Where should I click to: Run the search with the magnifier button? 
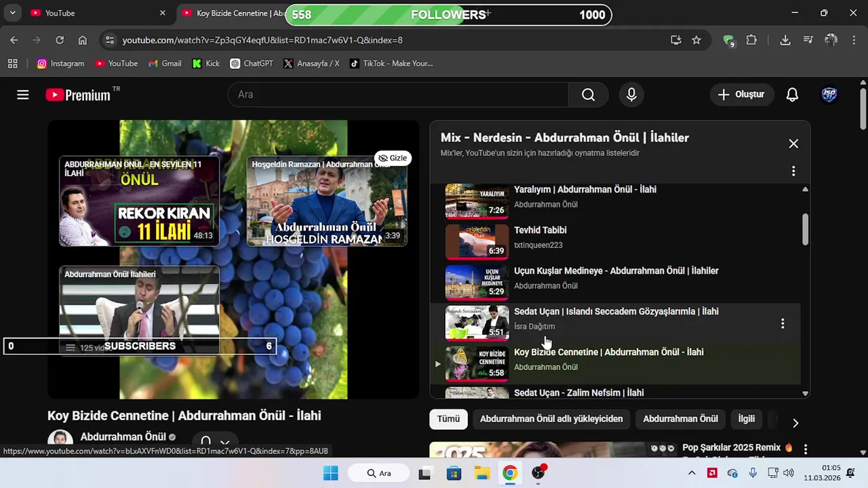tap(588, 95)
